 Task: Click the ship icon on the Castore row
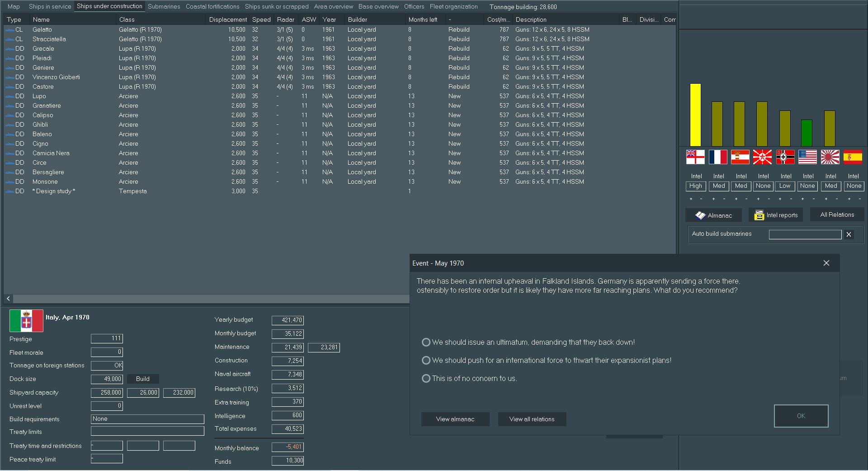coord(9,87)
